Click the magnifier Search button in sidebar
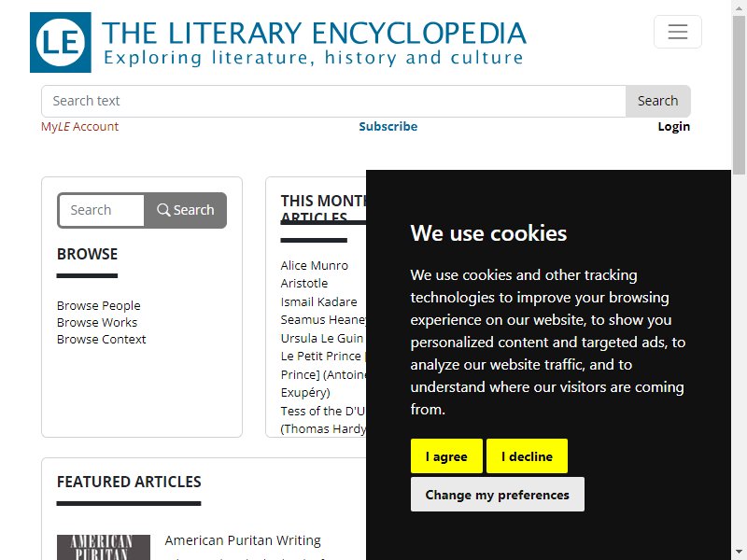Viewport: 747px width, 560px height. (185, 210)
